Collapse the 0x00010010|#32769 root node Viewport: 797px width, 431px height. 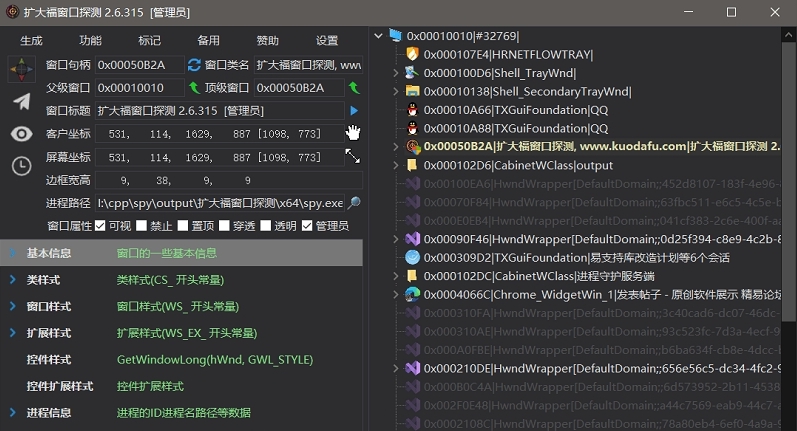(x=378, y=36)
